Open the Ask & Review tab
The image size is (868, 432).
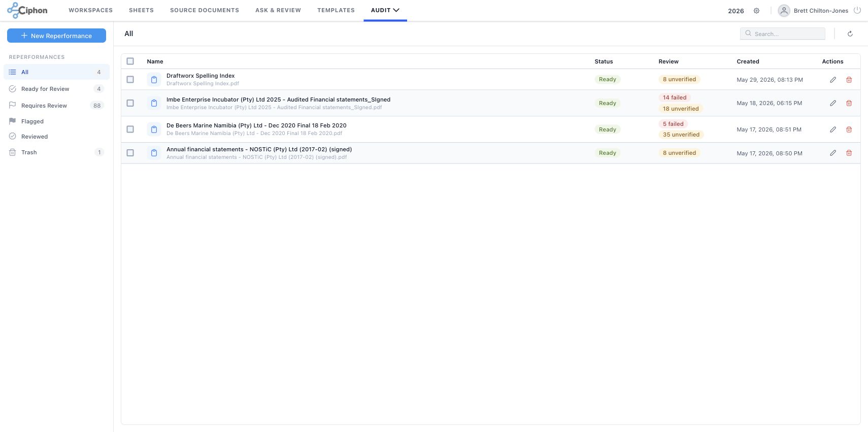pyautogui.click(x=278, y=10)
